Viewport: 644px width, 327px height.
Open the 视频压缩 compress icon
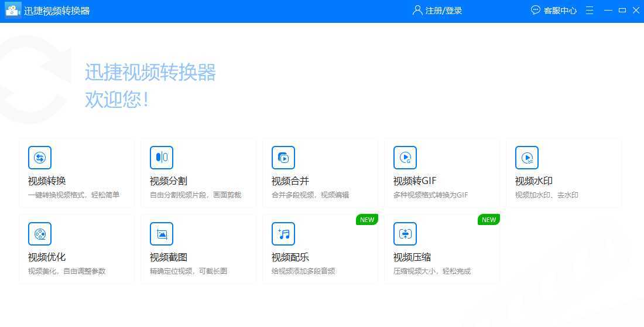coord(405,234)
